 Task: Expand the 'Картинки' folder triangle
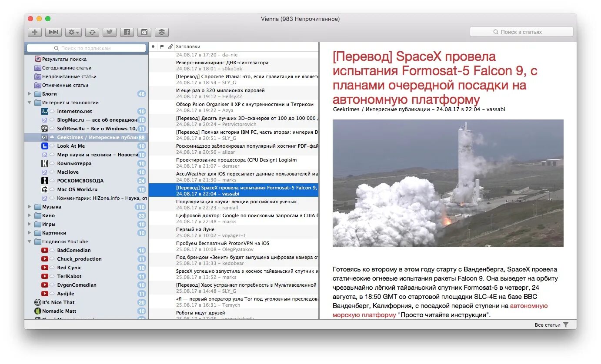pyautogui.click(x=30, y=233)
